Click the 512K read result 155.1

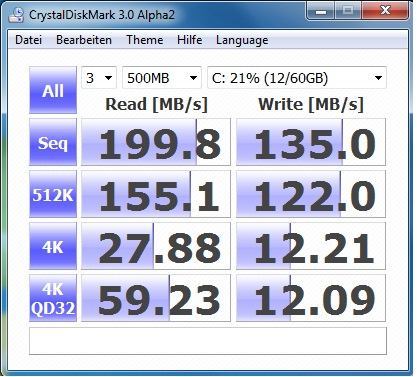(156, 194)
